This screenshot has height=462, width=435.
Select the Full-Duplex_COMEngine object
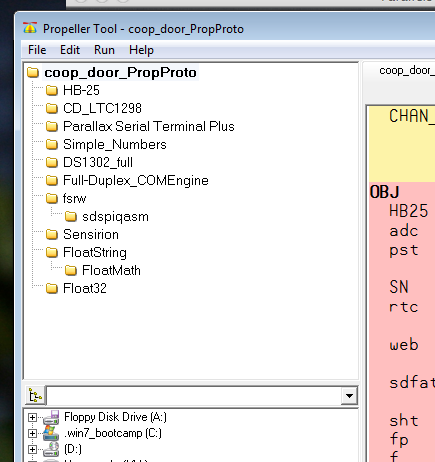[136, 180]
